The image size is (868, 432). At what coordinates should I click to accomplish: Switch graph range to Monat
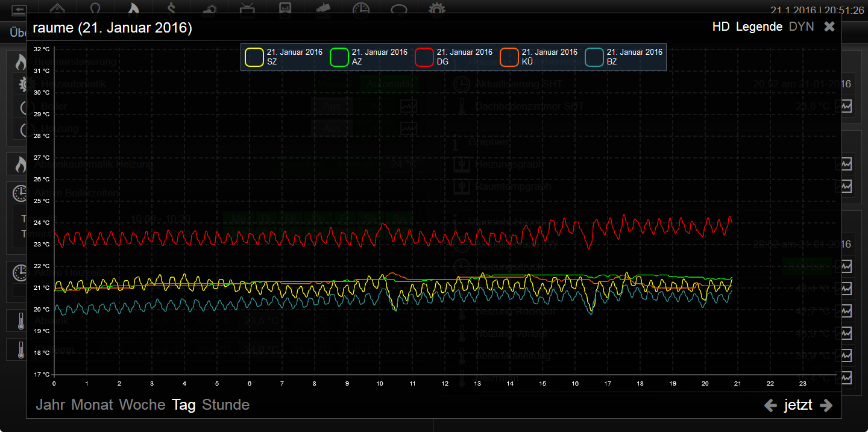click(x=92, y=405)
